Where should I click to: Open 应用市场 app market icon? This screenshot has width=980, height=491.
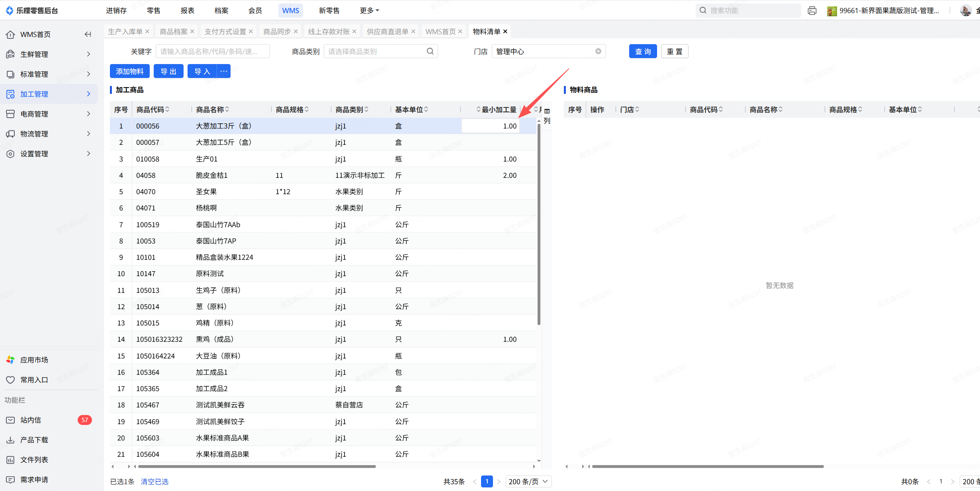[11, 360]
